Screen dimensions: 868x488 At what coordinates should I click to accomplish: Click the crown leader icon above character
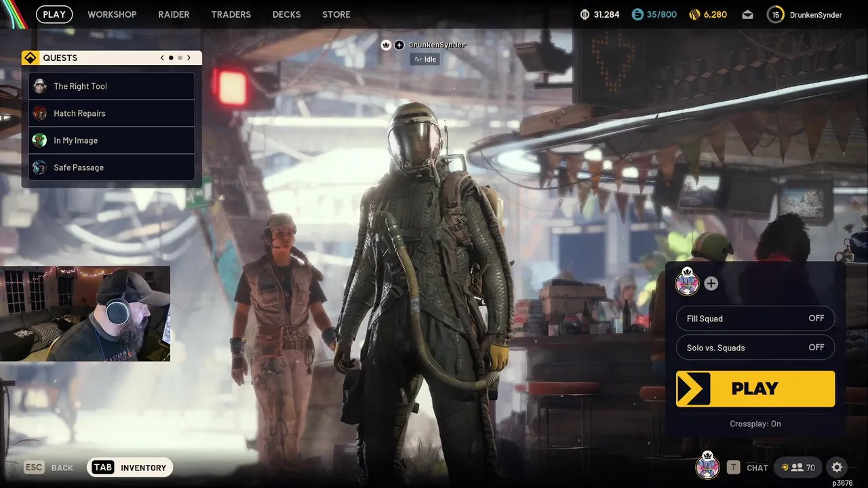pyautogui.click(x=387, y=45)
